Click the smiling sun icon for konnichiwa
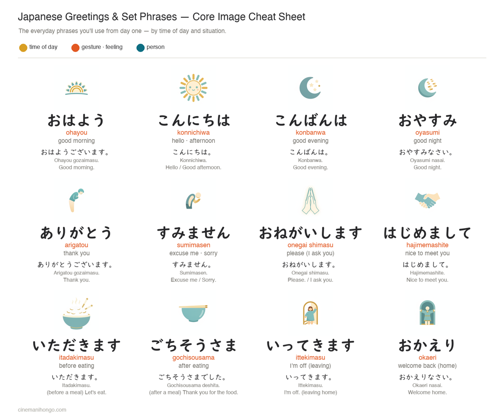 click(x=194, y=88)
